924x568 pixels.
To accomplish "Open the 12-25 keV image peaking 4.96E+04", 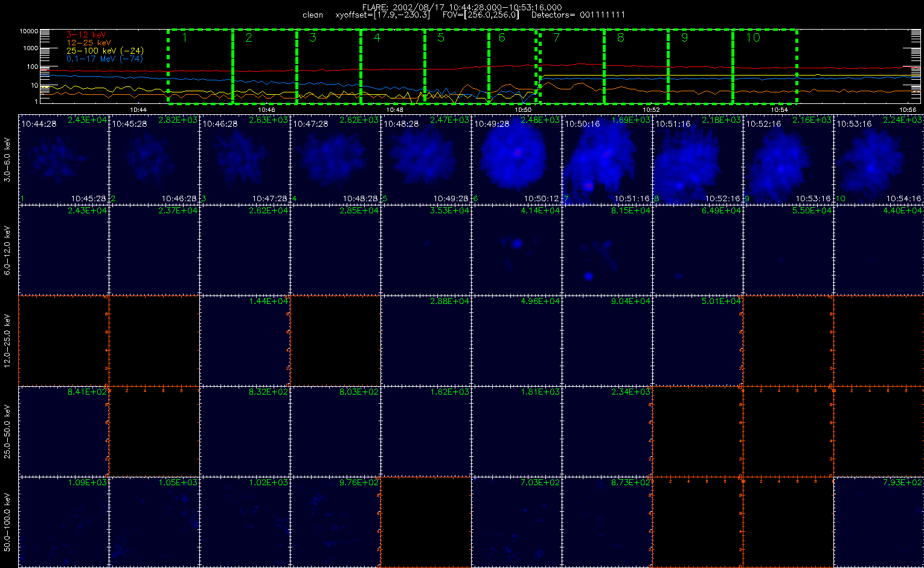I will click(x=516, y=341).
